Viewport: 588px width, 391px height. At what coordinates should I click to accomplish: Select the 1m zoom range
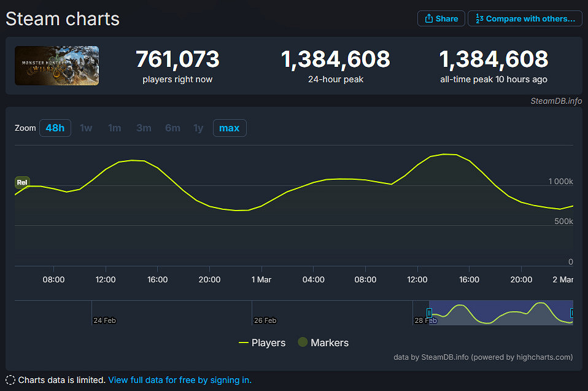[x=115, y=128]
